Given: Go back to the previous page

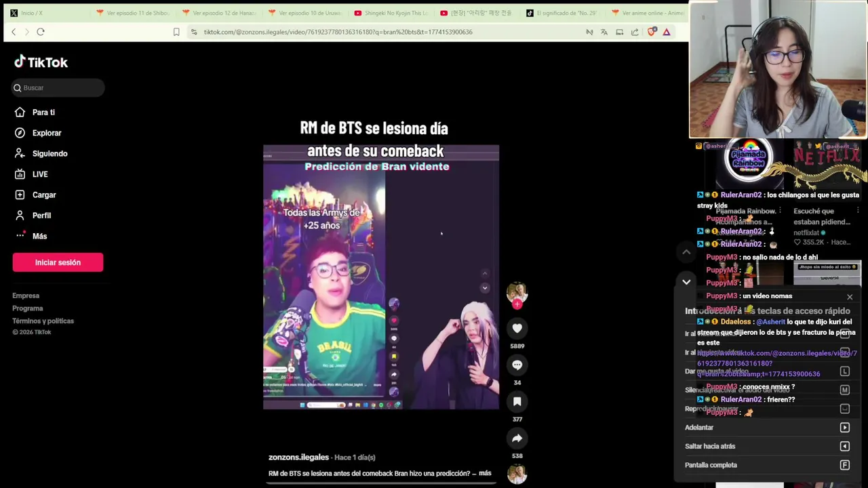Looking at the screenshot, I should tap(14, 32).
